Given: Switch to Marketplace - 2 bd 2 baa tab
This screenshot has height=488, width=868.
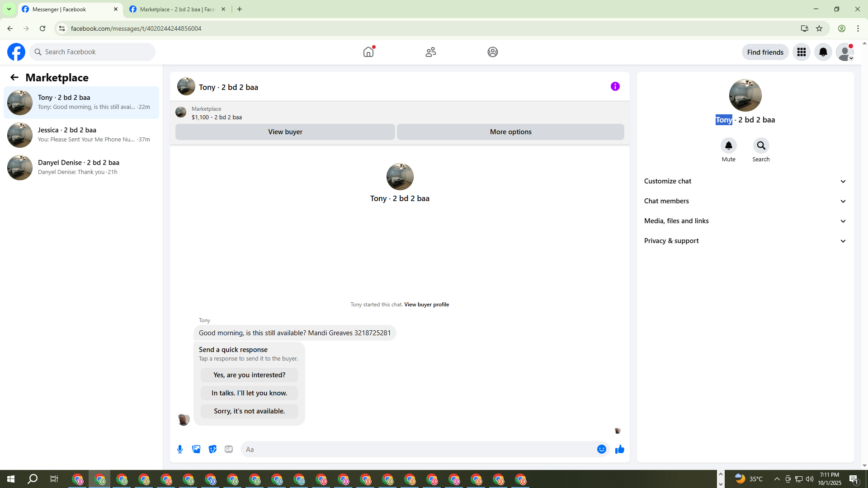Looking at the screenshot, I should (177, 9).
